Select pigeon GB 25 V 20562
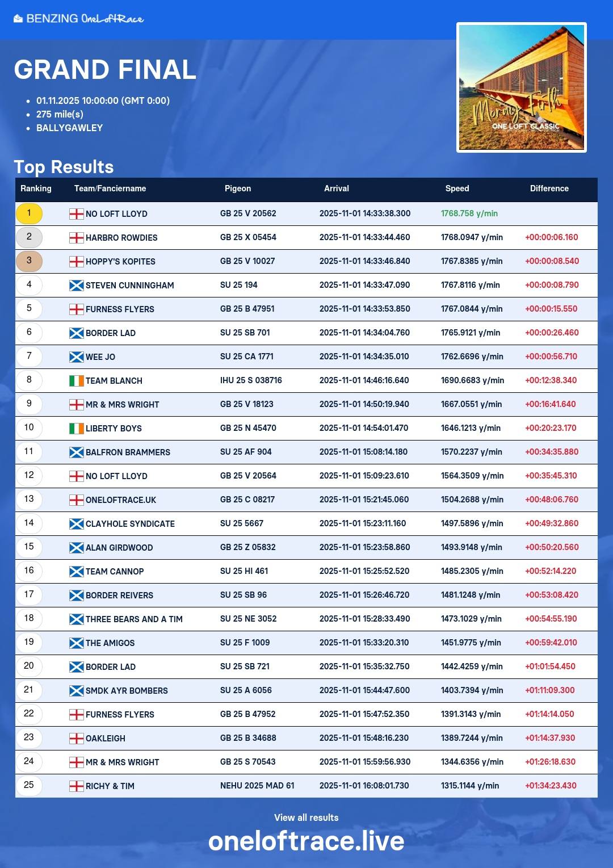The height and width of the screenshot is (868, 613). tap(248, 213)
